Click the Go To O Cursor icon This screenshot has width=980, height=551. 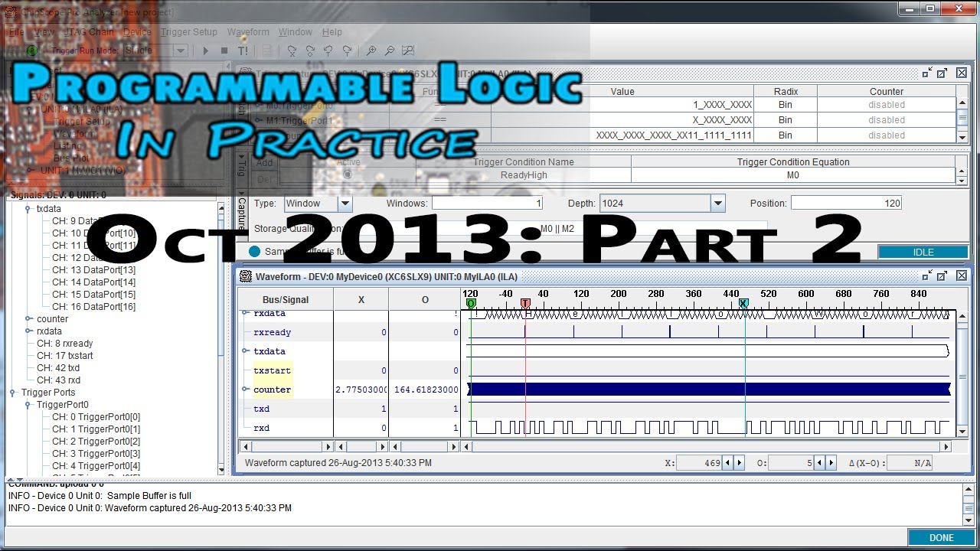[x=310, y=51]
